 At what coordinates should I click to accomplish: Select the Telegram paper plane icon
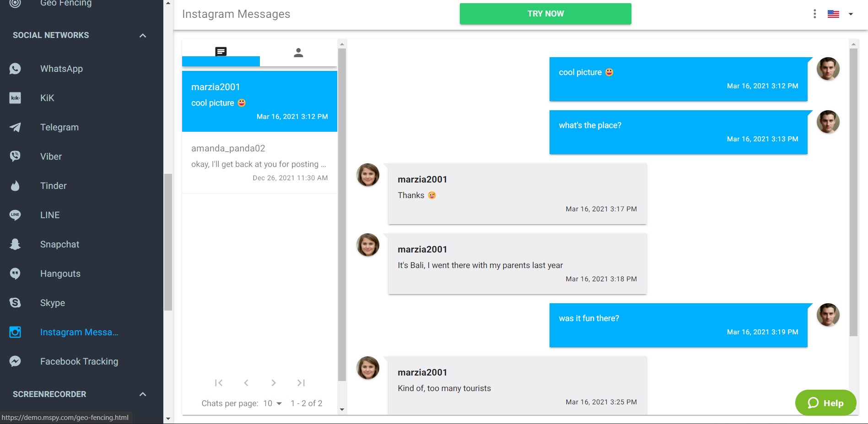pyautogui.click(x=15, y=127)
